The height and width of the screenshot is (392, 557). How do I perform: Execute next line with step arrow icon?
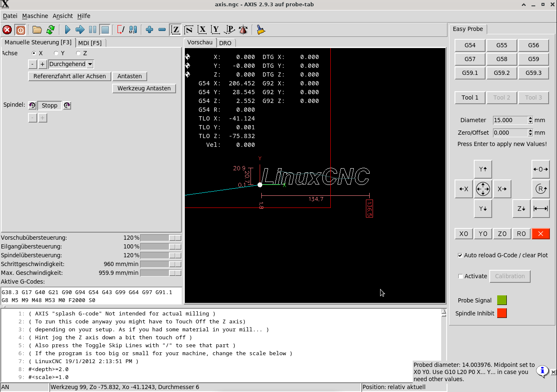click(x=80, y=30)
